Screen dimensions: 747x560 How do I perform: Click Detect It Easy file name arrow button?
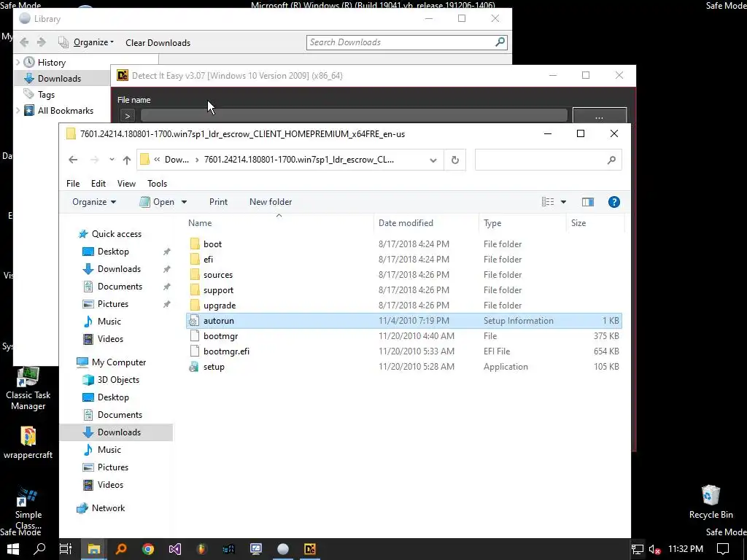127,116
